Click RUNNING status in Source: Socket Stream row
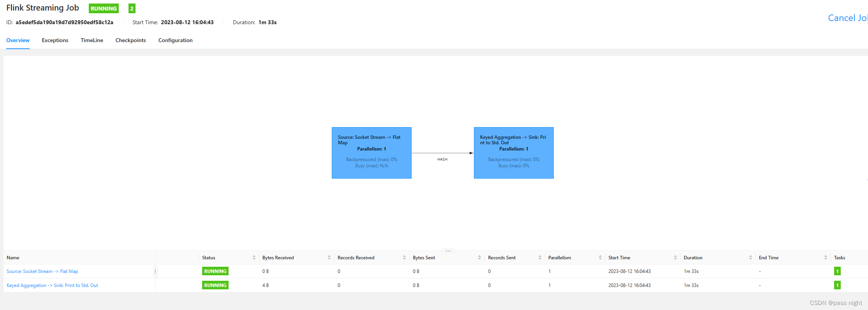The height and width of the screenshot is (310, 868). tap(215, 271)
